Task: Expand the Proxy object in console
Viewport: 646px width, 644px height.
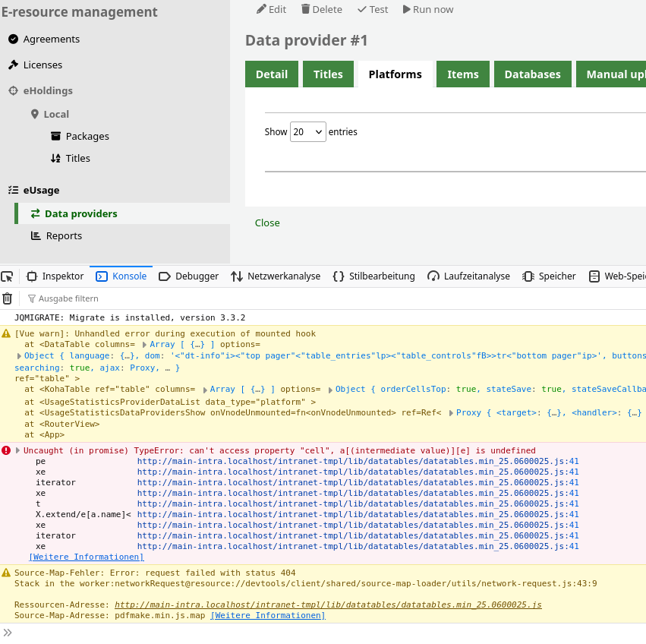Action: (x=452, y=412)
